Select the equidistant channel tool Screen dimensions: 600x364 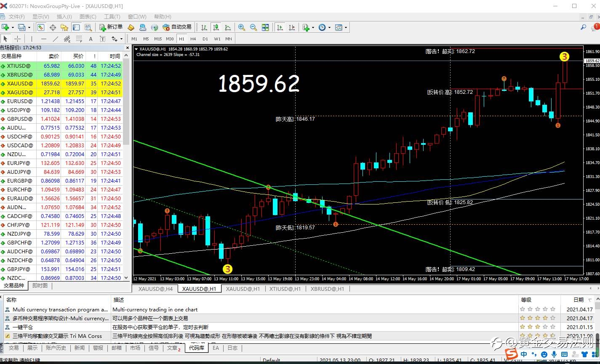tap(67, 39)
